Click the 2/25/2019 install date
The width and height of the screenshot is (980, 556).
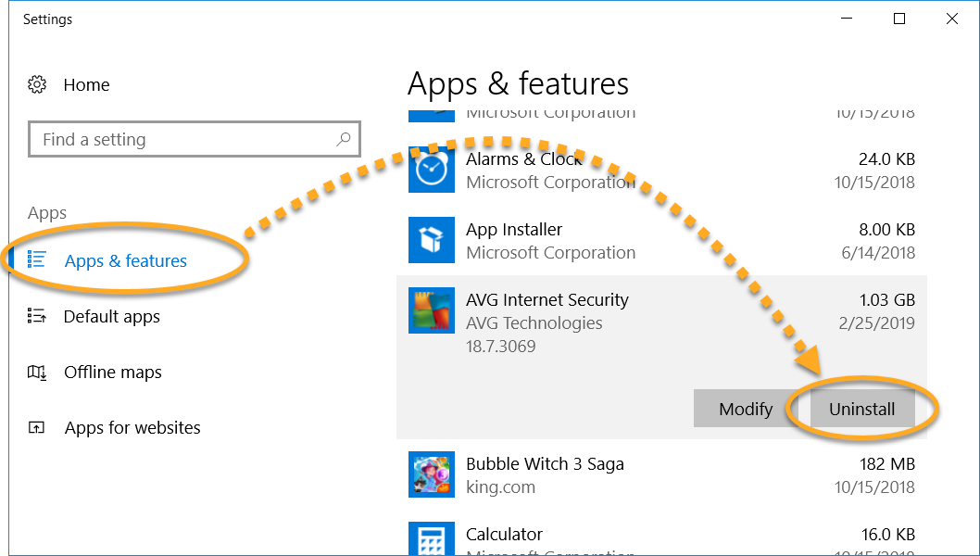pos(877,322)
